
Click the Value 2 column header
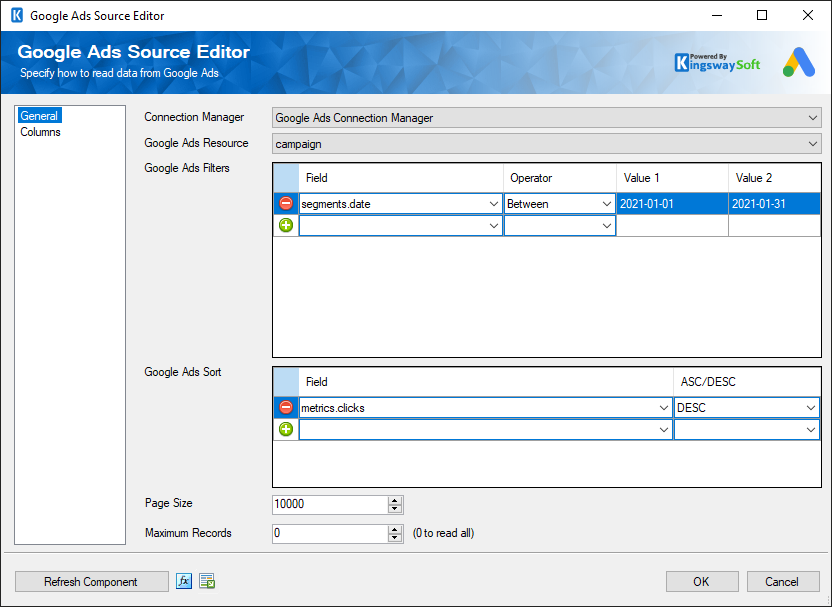(774, 178)
